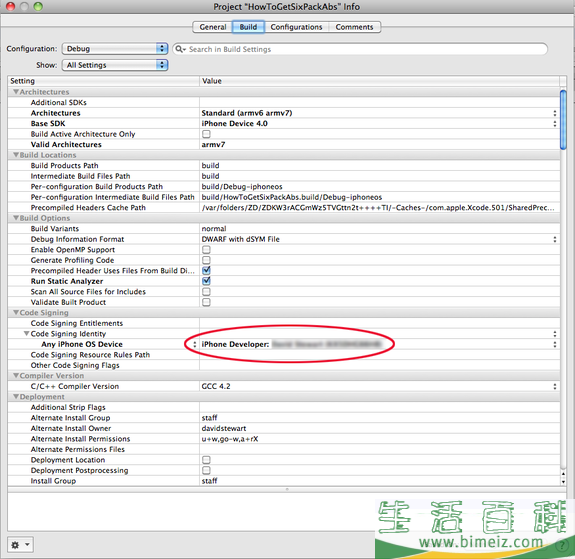Open the Comments tab
575x559 pixels.
tap(354, 27)
